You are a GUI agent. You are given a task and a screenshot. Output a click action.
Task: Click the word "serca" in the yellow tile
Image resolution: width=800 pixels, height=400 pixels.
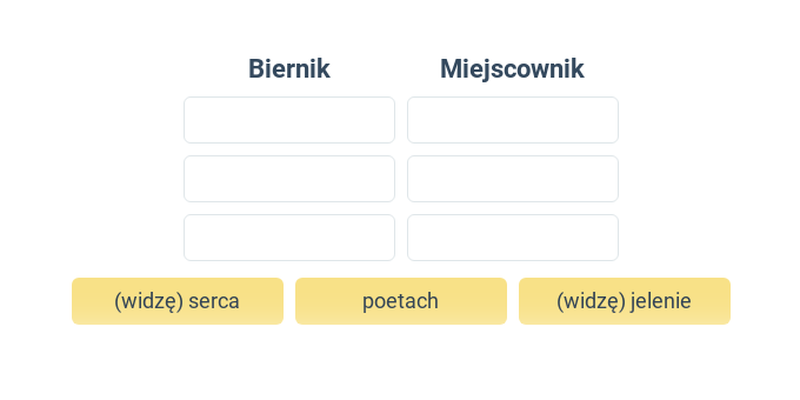[214, 302]
